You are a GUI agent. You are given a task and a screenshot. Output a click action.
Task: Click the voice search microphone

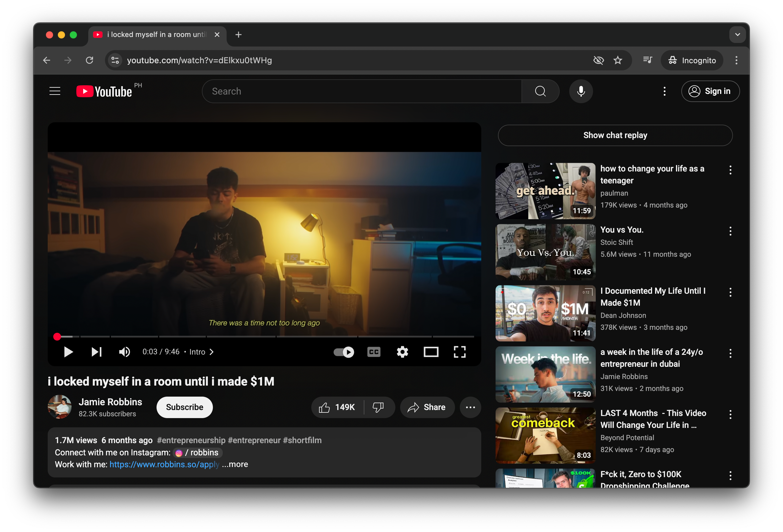click(x=581, y=91)
